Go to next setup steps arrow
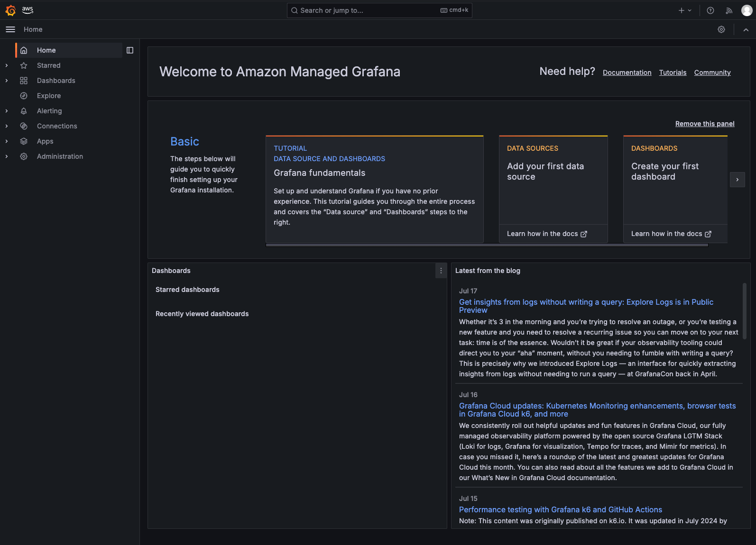The image size is (756, 545). point(738,180)
